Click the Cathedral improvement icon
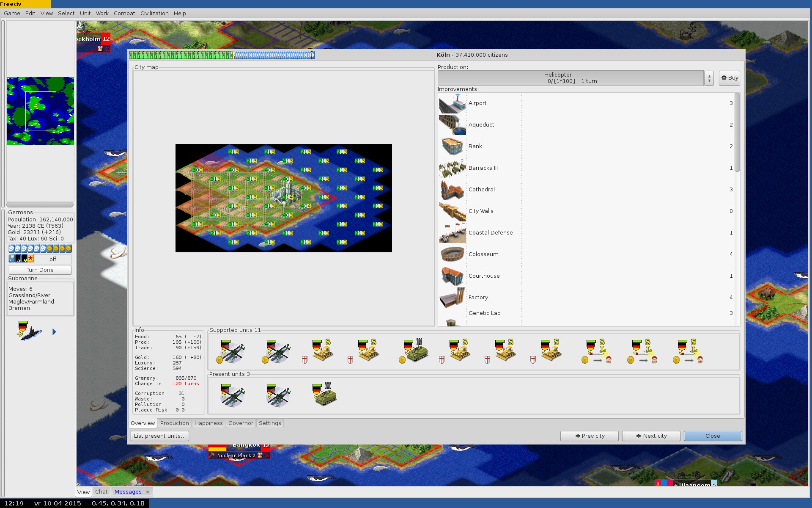This screenshot has width=812, height=508. (x=452, y=190)
